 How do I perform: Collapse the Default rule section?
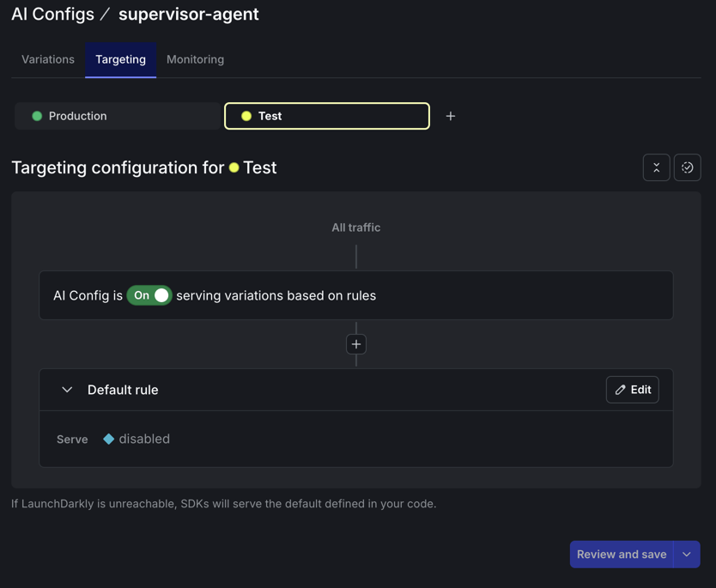pos(67,389)
